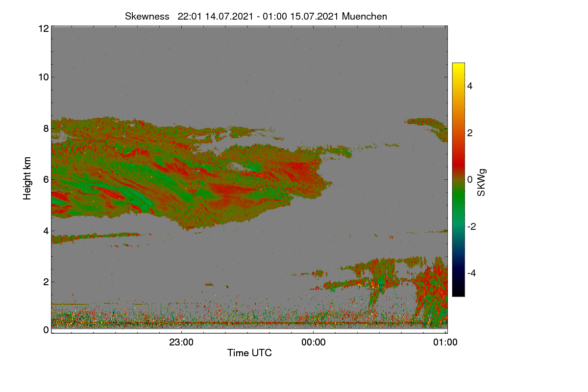588x392 pixels.
Task: Click the 'Time UTC' axis title
Action: coord(249,353)
